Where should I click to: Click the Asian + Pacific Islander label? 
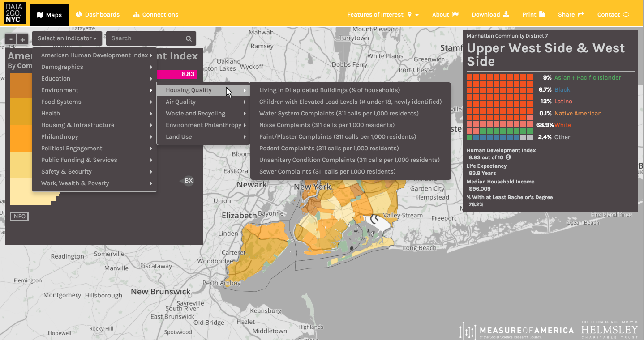[588, 78]
